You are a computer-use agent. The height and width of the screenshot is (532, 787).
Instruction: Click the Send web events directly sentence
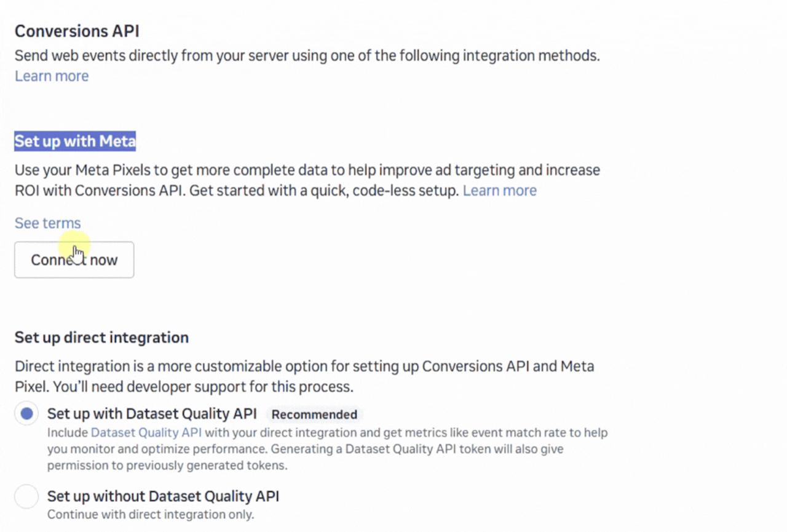(307, 56)
